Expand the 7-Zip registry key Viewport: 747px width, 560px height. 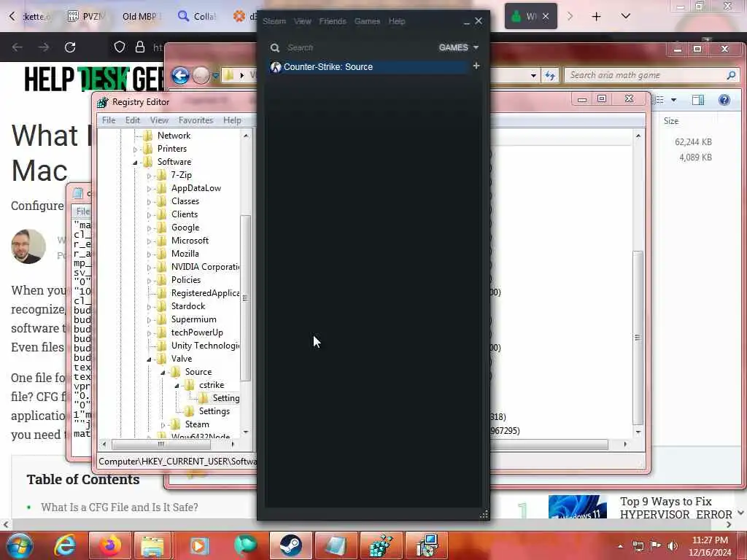tap(149, 176)
